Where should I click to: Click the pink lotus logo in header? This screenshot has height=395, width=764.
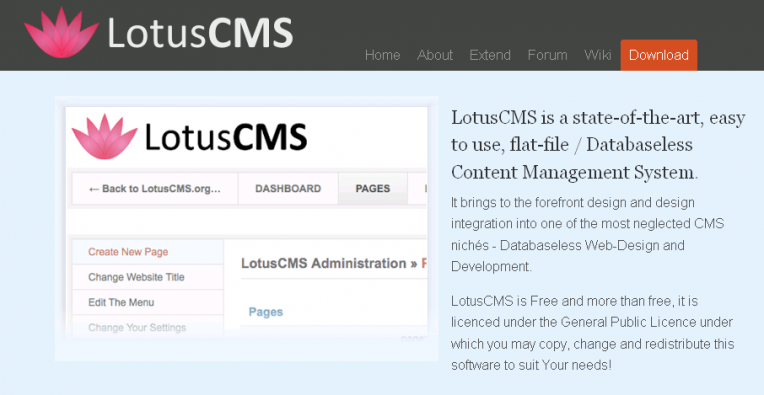click(61, 33)
